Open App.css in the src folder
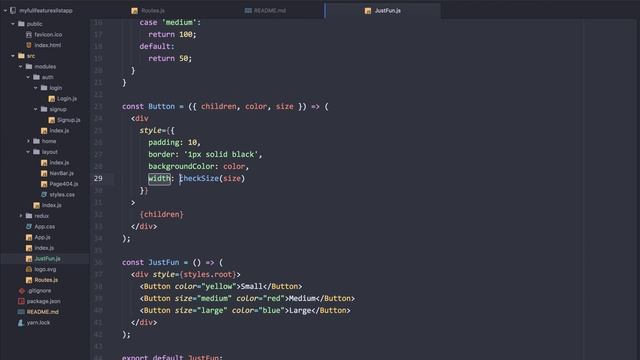640x360 pixels. 44,227
